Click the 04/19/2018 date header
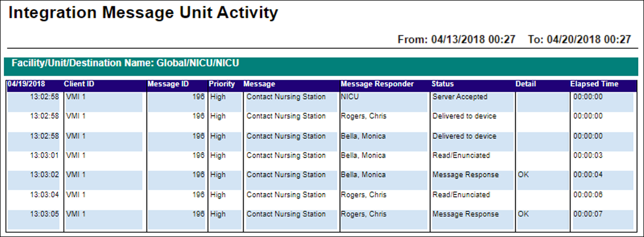 point(26,84)
